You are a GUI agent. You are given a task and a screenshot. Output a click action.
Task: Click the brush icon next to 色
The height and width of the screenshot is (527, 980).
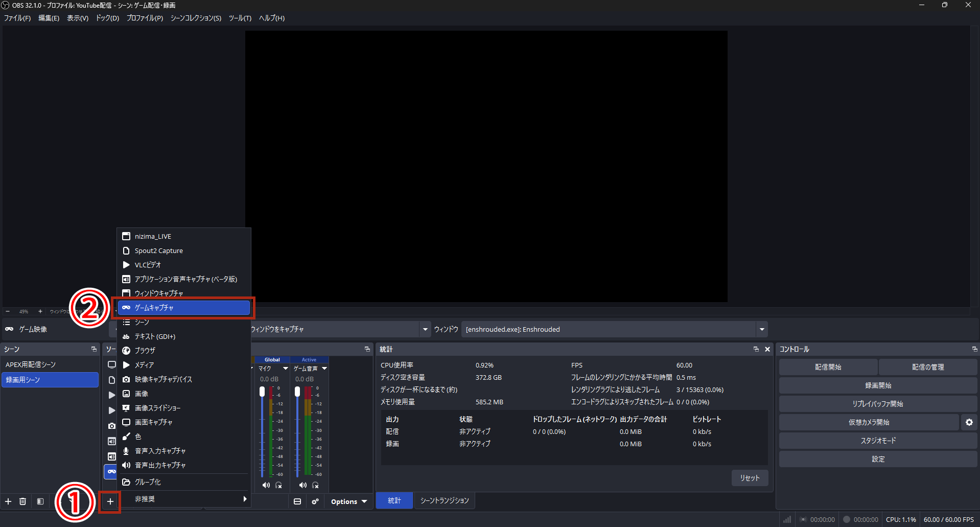point(126,437)
